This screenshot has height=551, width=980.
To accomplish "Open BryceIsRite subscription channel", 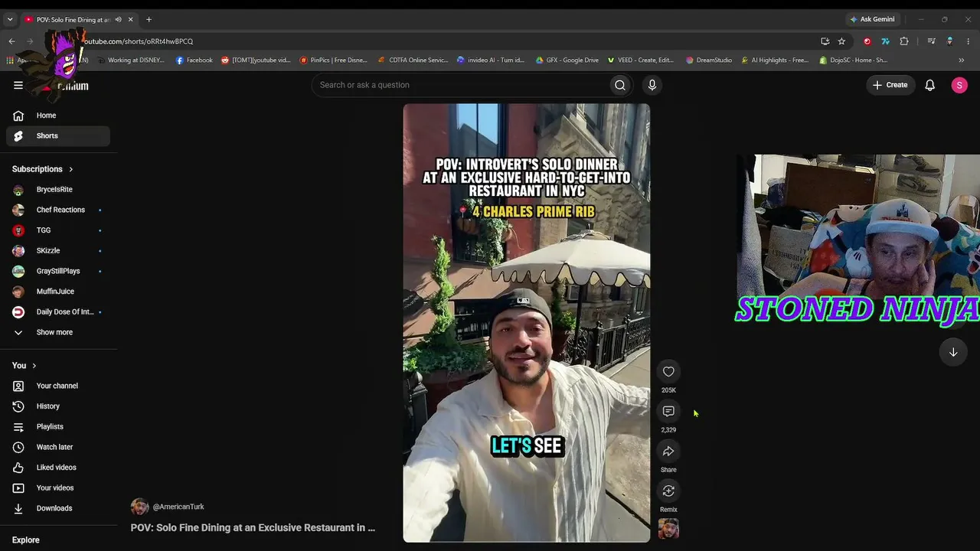I will [58, 189].
